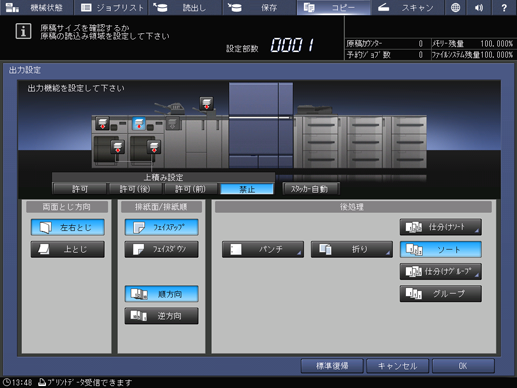Select the lower right stacker tray icon

click(154, 147)
